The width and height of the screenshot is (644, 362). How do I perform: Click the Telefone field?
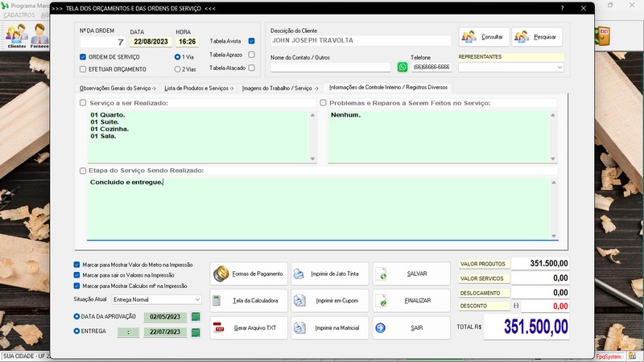pos(431,68)
